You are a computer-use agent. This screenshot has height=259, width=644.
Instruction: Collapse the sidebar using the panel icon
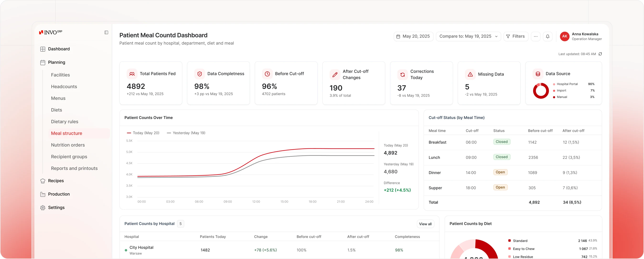106,32
